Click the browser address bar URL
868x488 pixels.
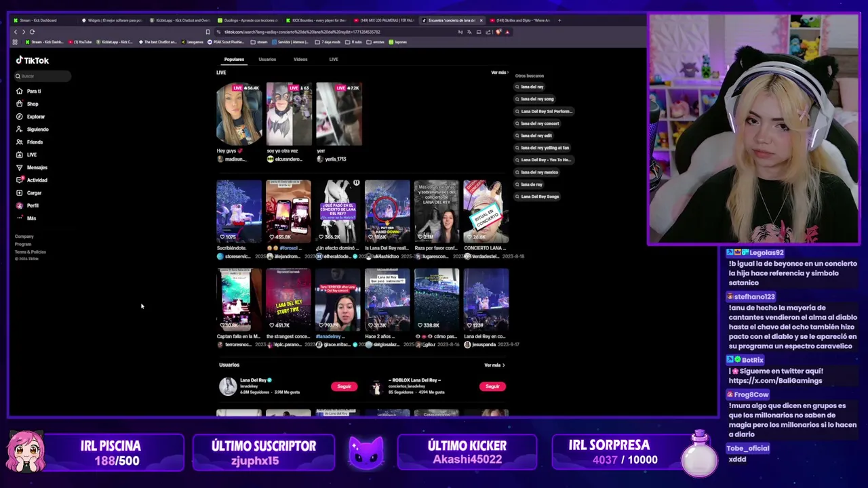click(x=302, y=32)
